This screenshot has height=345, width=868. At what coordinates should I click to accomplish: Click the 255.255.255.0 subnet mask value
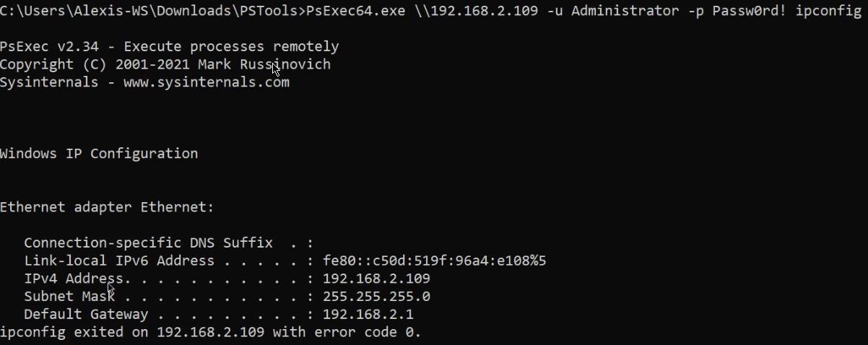376,297
